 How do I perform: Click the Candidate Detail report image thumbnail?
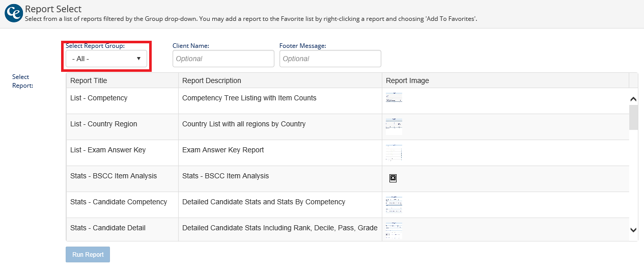tap(394, 230)
